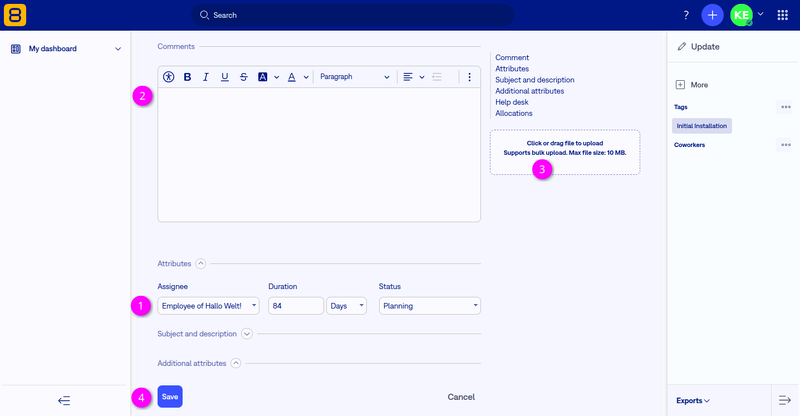Viewport: 800px width, 416px height.
Task: Open the Assignee dropdown
Action: click(x=208, y=306)
